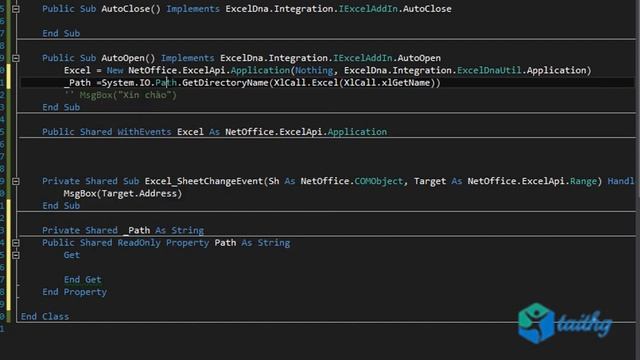640x360 pixels.
Task: Click IExcelAddIn on the AutoOpen declaration line
Action: coord(363,58)
